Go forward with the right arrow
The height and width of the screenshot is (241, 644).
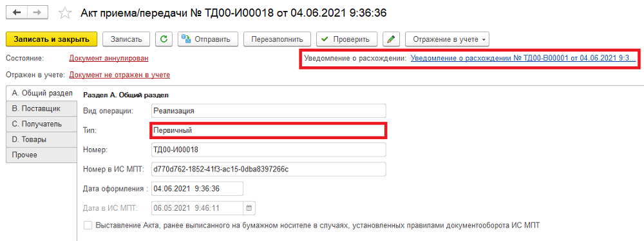click(x=37, y=12)
